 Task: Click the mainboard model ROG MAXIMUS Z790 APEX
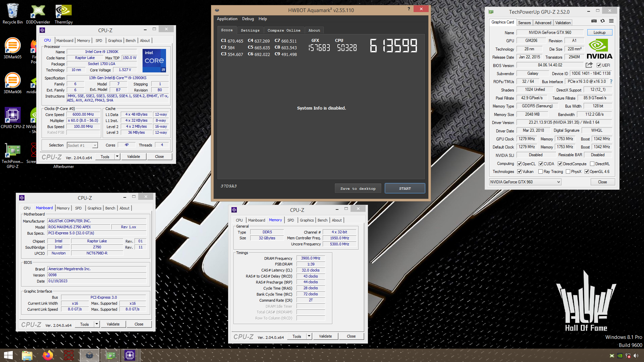point(79,227)
